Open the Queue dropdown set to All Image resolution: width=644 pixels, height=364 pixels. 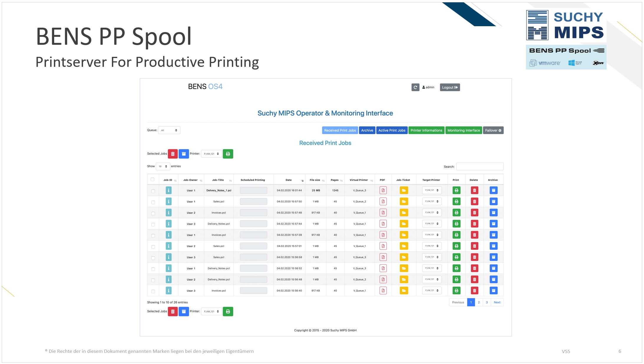pyautogui.click(x=169, y=130)
